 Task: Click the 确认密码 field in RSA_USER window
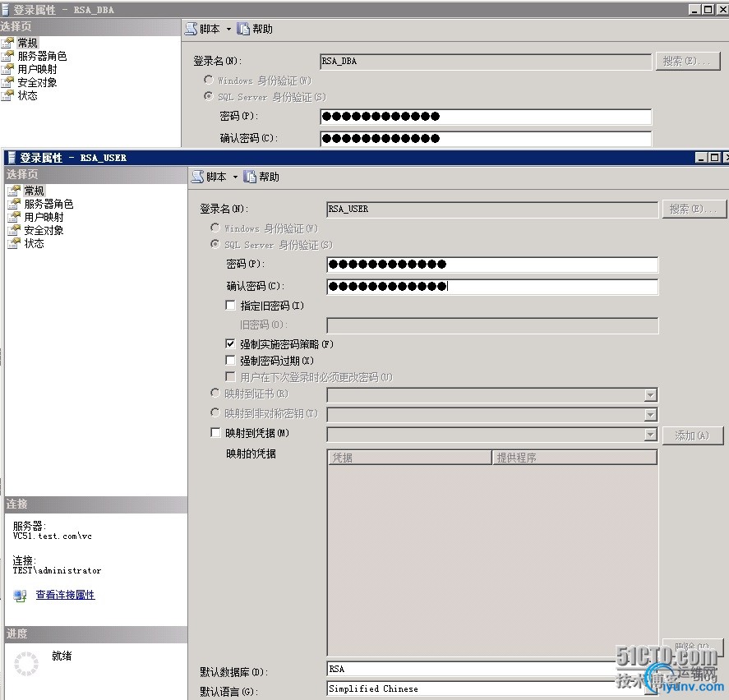coord(492,287)
